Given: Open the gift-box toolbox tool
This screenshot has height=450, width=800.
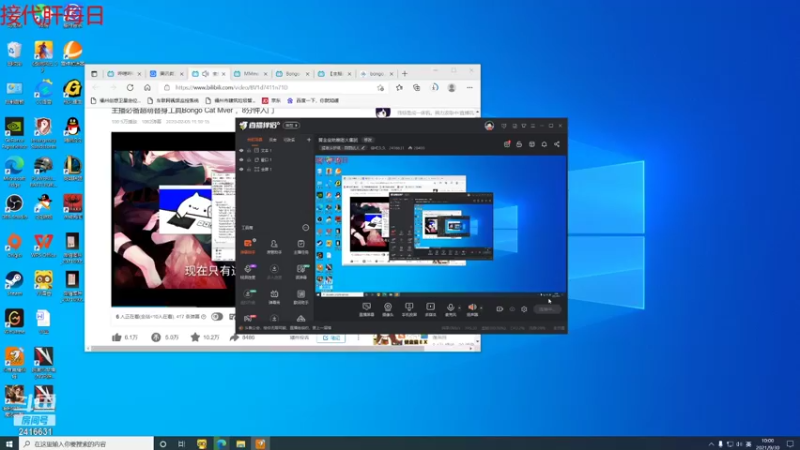Looking at the screenshot, I should click(274, 296).
